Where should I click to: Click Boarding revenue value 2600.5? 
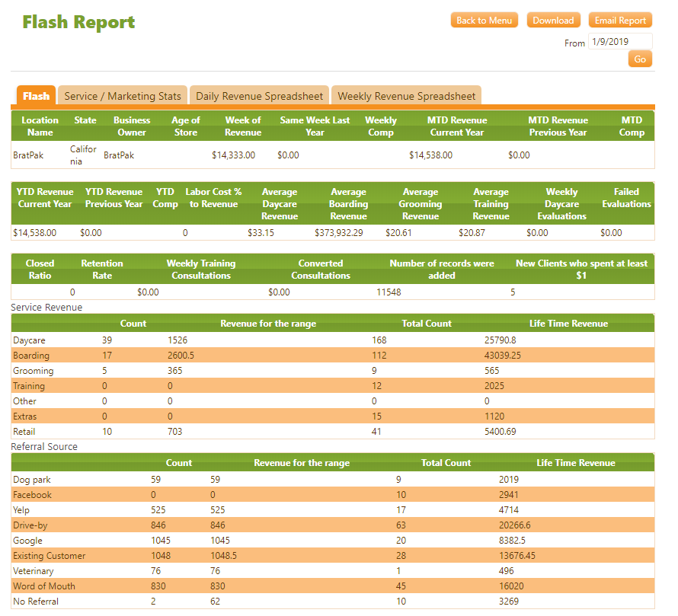click(181, 356)
